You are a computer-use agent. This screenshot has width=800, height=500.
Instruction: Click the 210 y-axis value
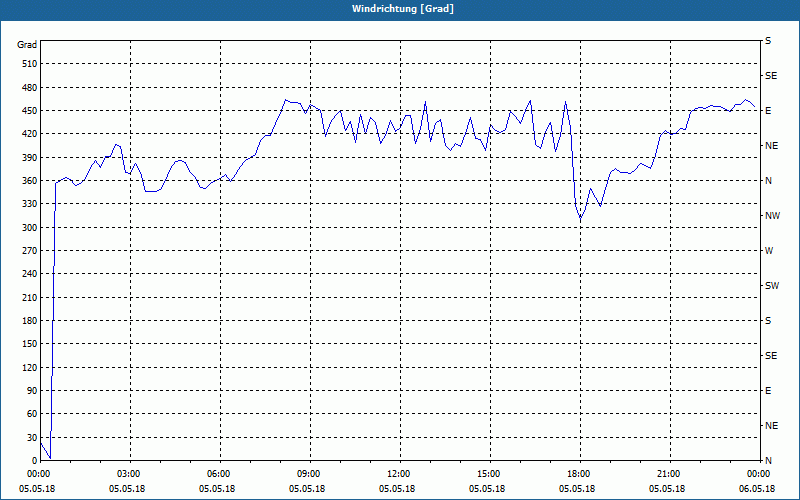coord(30,297)
